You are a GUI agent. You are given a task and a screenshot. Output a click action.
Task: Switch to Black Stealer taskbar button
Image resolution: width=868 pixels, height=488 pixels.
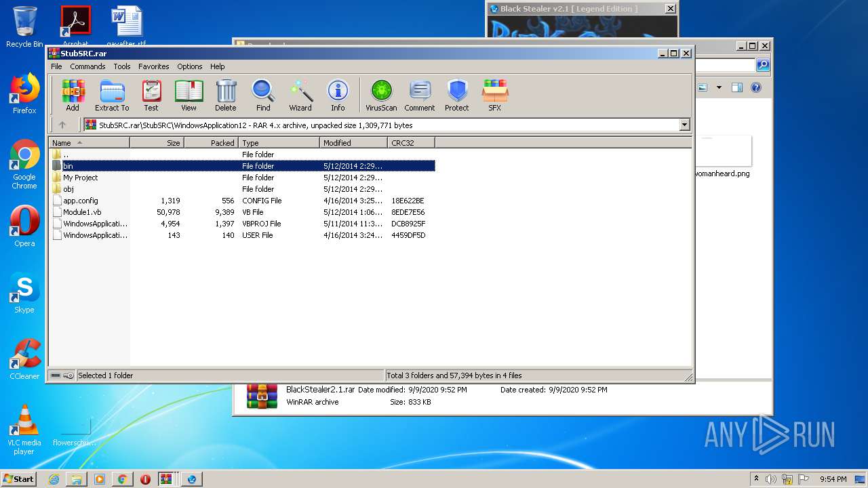(191, 479)
